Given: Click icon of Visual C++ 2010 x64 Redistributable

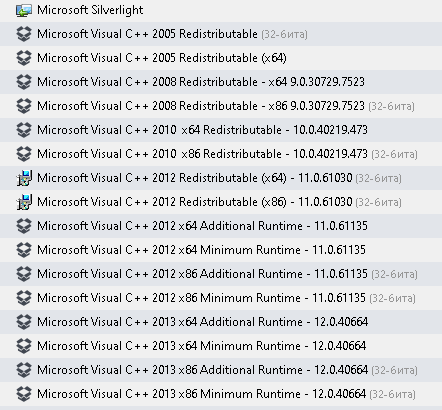Looking at the screenshot, I should pyautogui.click(x=24, y=130).
